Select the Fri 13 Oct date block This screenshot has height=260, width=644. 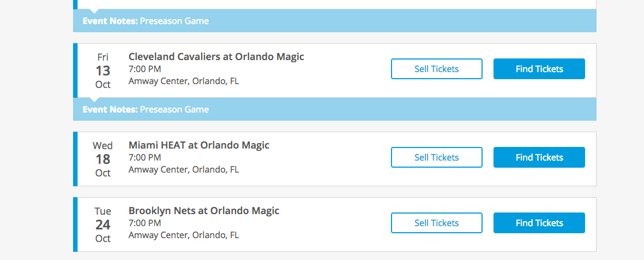pos(103,70)
